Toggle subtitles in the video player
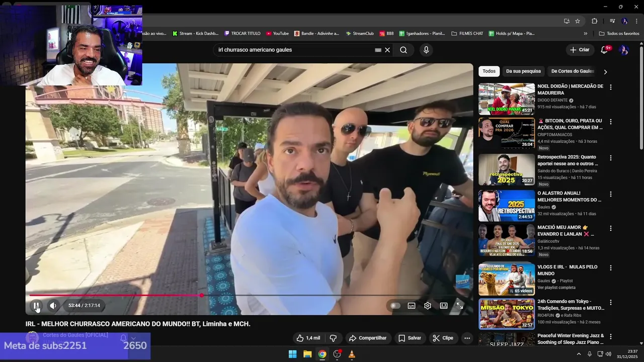This screenshot has width=644, height=362. point(412,305)
